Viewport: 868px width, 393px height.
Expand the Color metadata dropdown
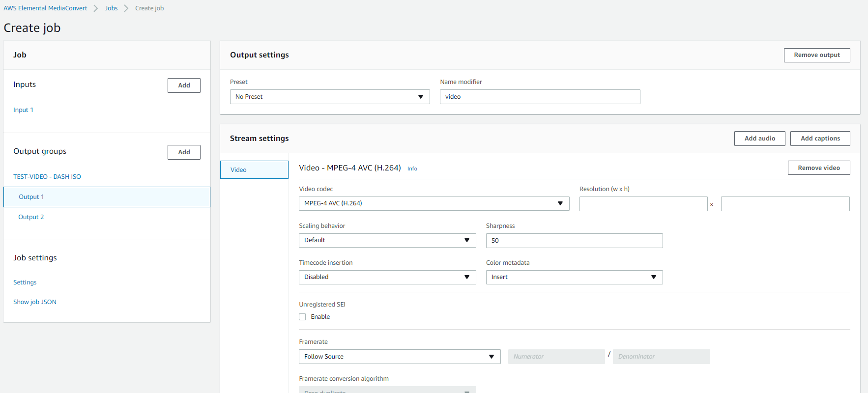574,277
